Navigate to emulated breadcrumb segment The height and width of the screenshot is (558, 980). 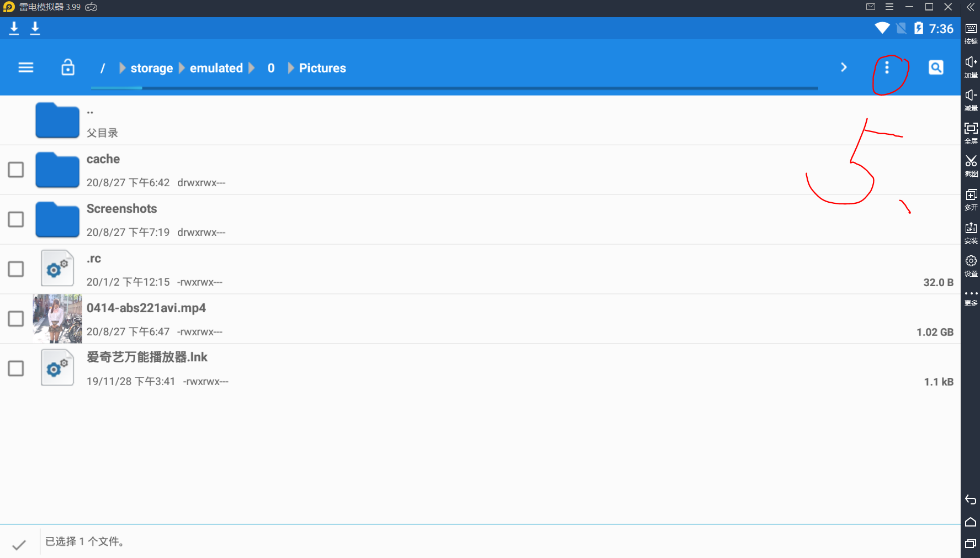(x=216, y=68)
